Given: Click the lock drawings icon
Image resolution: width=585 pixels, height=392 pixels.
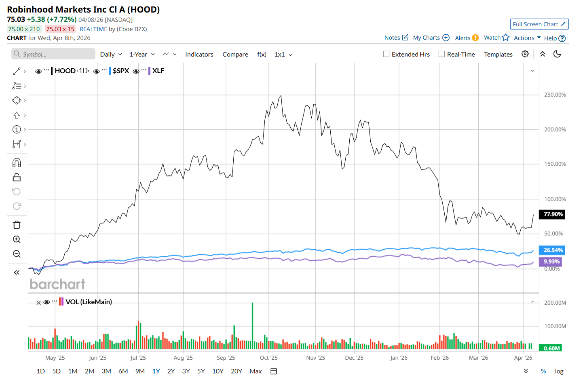Looking at the screenshot, I should 17,177.
